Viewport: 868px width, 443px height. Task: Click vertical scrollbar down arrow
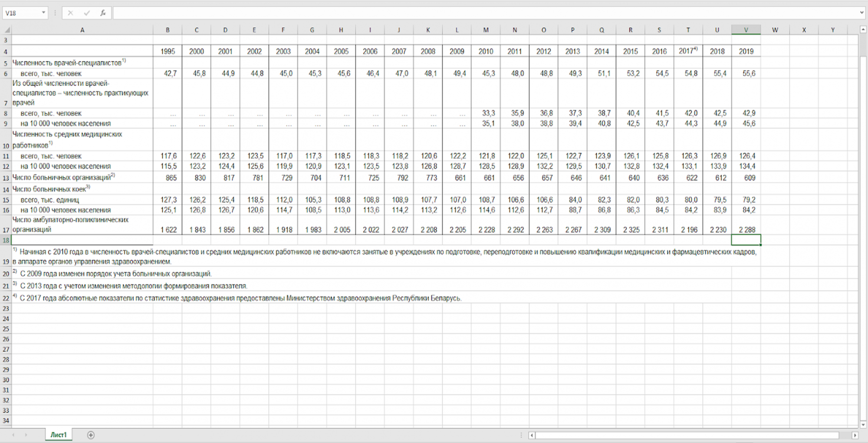[863, 424]
